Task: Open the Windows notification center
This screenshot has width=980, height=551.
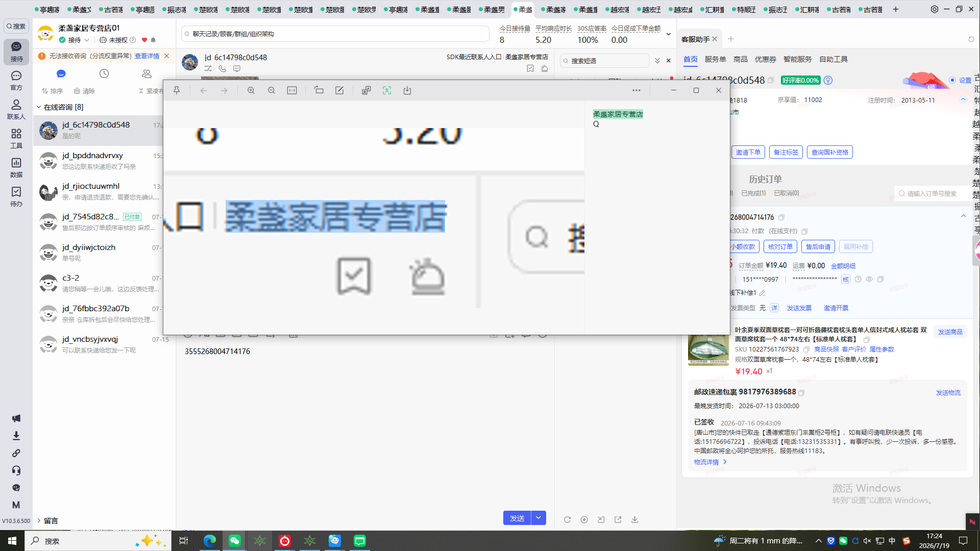Action: [x=963, y=541]
